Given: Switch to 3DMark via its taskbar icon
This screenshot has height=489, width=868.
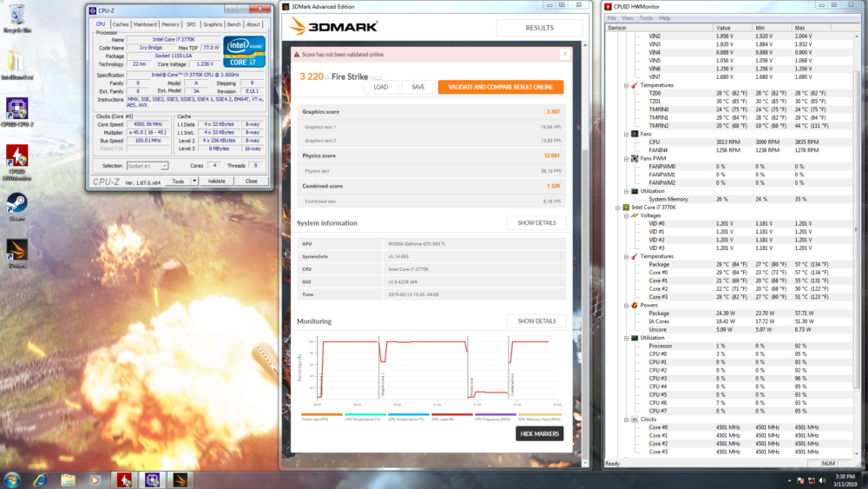Looking at the screenshot, I should (180, 479).
